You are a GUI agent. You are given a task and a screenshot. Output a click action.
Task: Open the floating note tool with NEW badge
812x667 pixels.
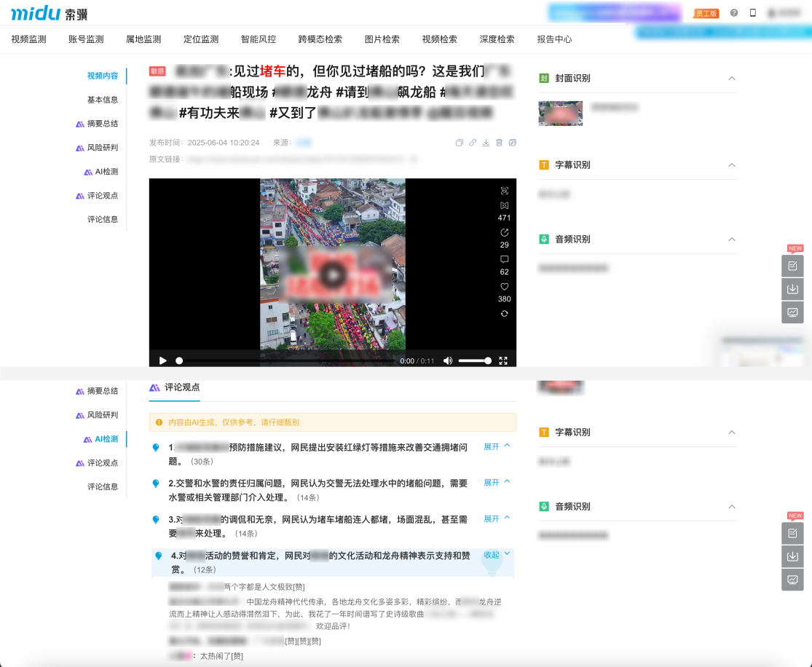[x=793, y=266]
